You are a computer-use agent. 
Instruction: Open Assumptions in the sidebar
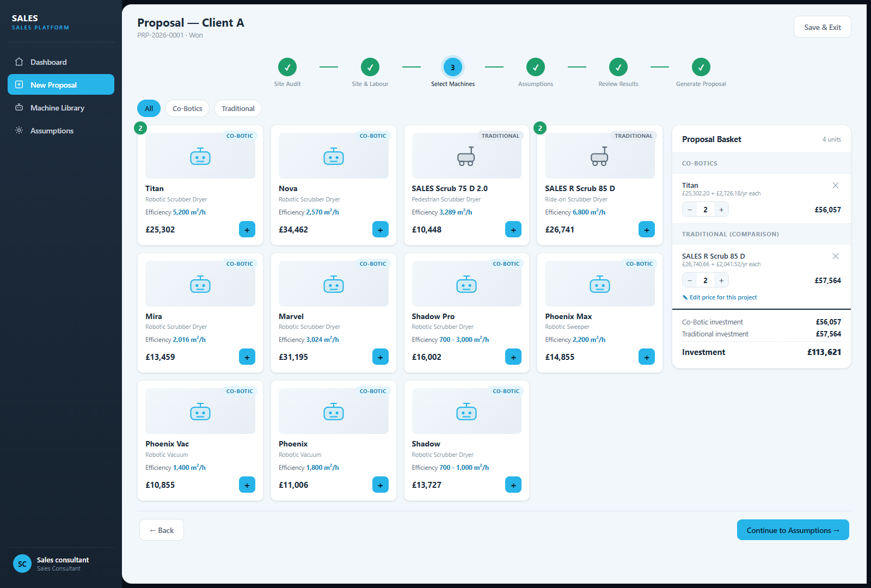[x=61, y=131]
